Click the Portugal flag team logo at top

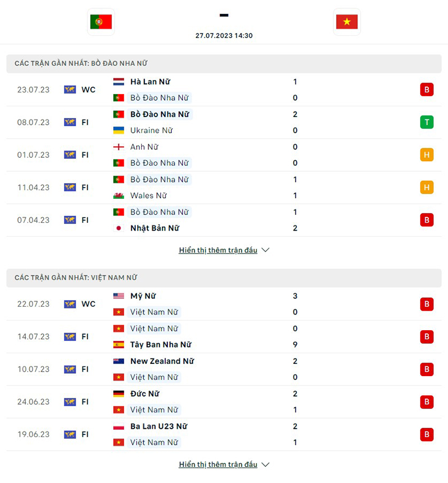[x=101, y=22]
